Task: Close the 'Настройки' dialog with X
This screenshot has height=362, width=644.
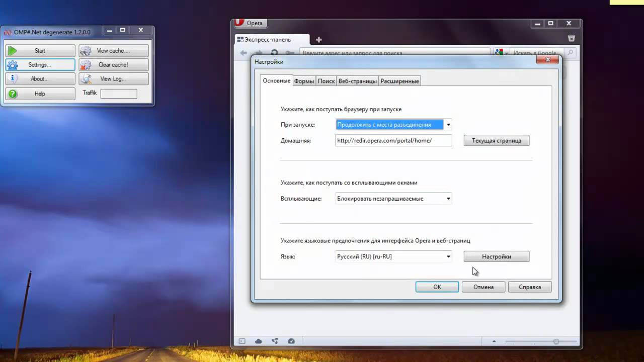Action: 547,60
